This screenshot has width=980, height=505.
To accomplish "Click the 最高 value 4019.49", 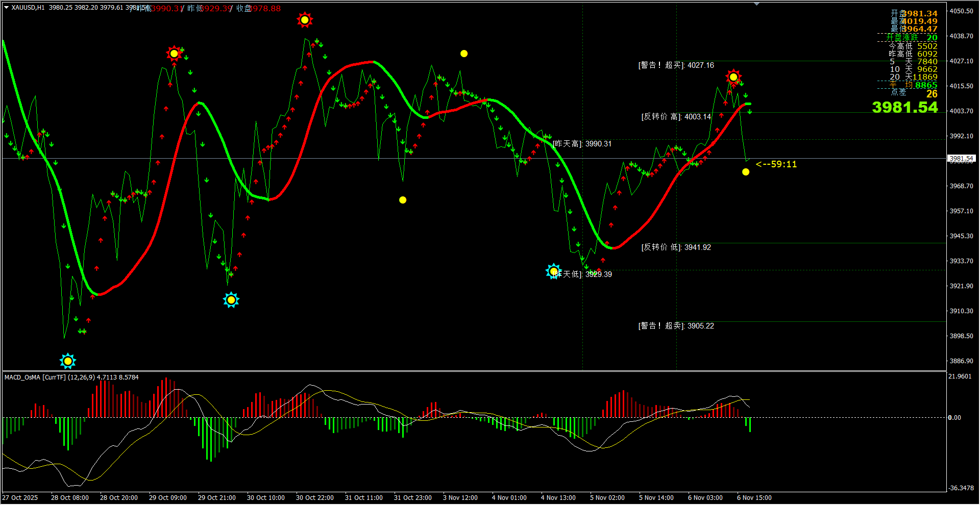I will (x=920, y=21).
